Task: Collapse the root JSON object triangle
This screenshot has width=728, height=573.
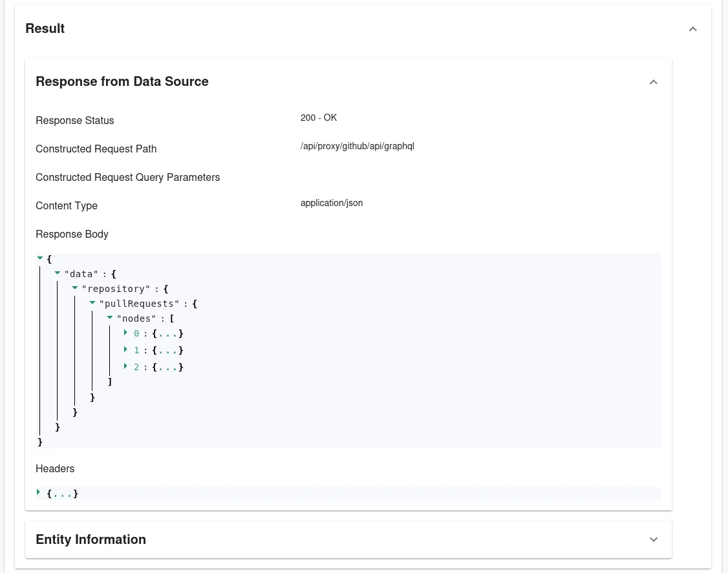Action: click(40, 258)
